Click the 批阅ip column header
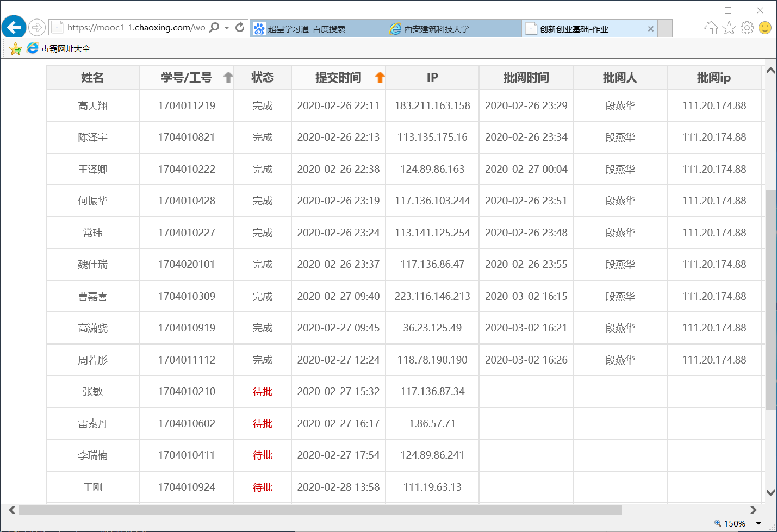 714,78
